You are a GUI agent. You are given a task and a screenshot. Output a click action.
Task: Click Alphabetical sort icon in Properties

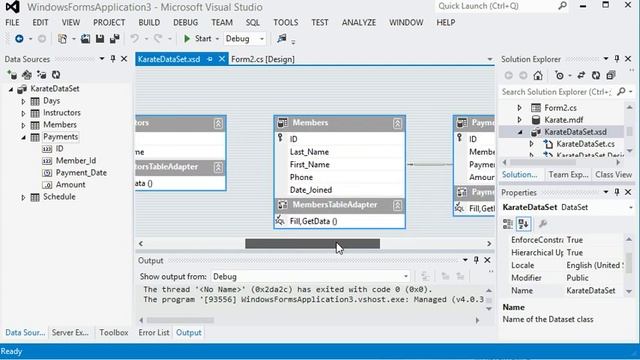[523, 224]
